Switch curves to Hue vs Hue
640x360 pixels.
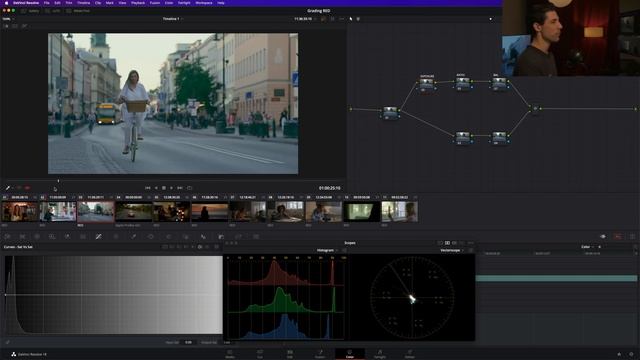(x=172, y=247)
